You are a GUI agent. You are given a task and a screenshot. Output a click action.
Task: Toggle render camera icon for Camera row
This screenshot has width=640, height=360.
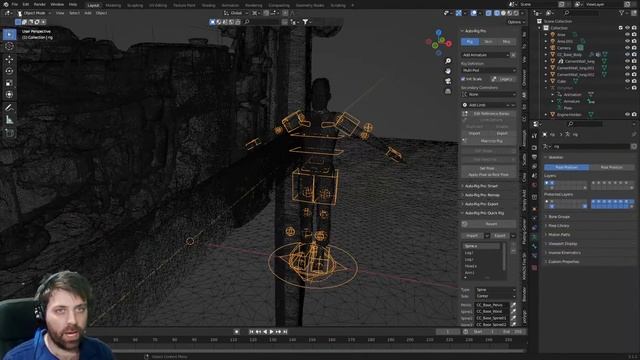(634, 48)
